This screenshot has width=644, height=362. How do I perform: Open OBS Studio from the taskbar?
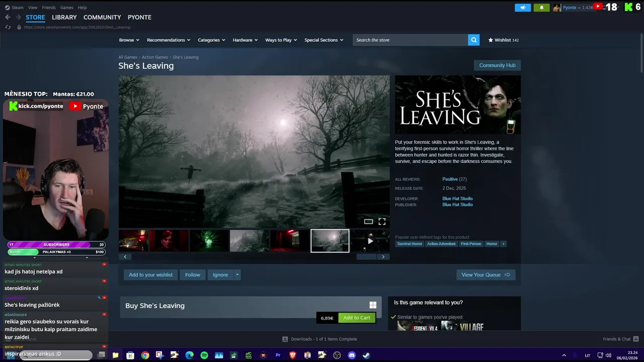(337, 355)
